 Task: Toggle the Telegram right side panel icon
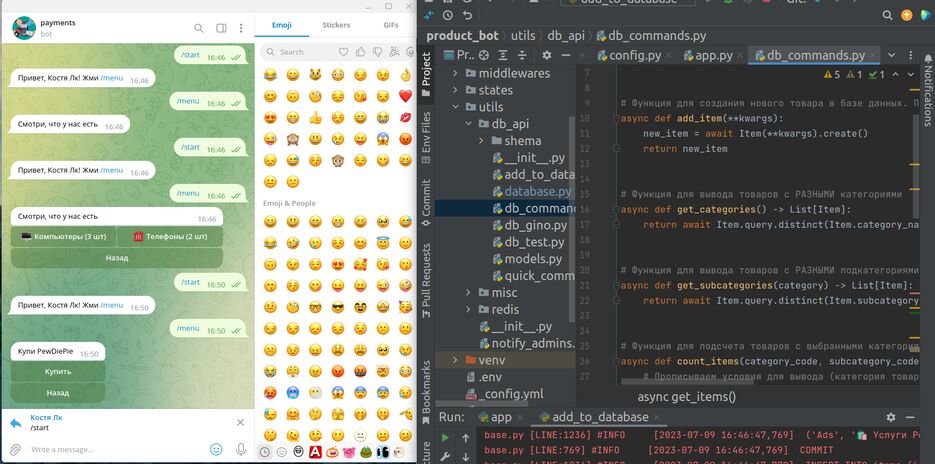220,28
